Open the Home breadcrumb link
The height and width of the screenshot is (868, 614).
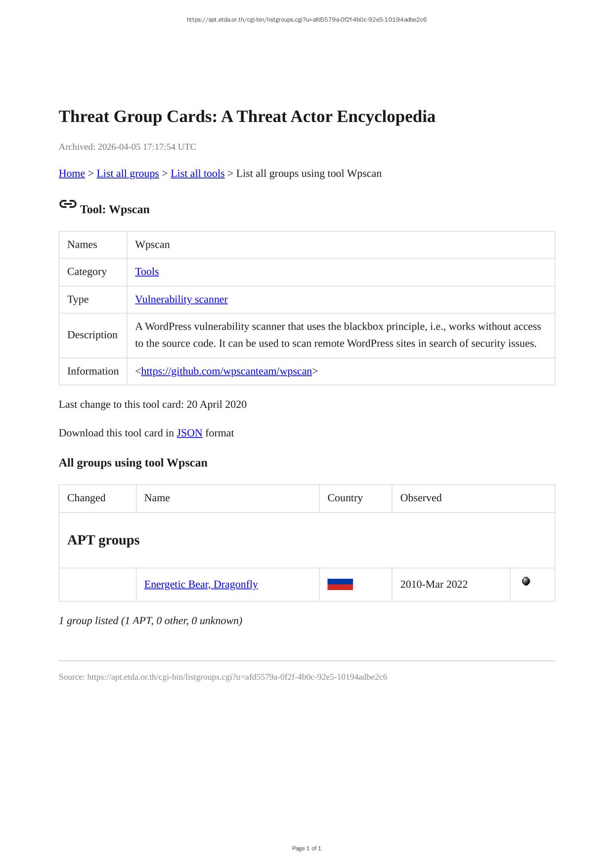[x=72, y=174]
